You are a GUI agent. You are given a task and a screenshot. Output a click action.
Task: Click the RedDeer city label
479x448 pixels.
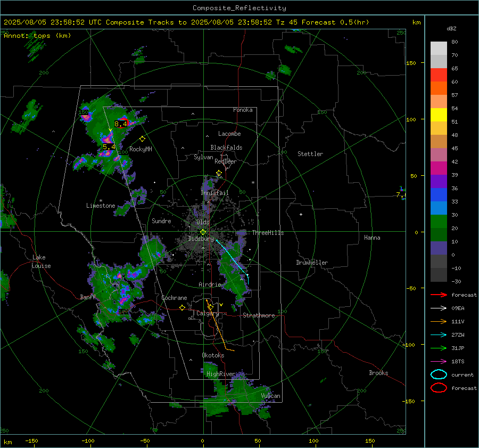(226, 161)
